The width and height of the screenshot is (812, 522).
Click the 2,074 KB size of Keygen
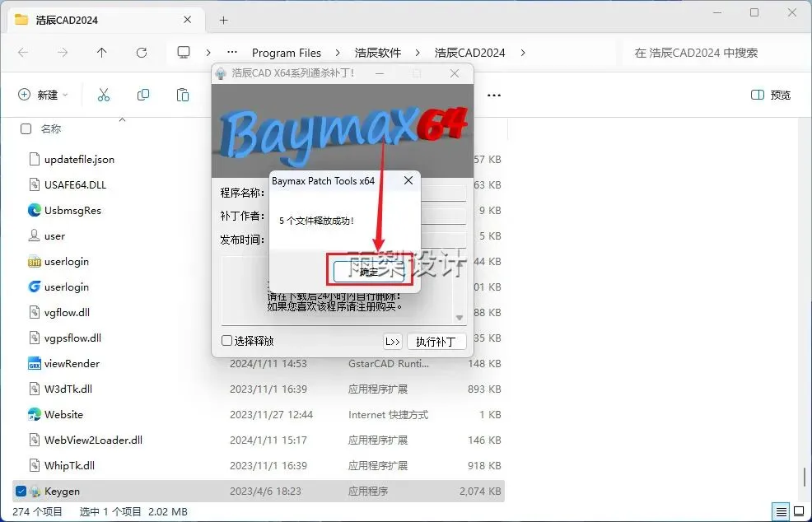click(480, 491)
